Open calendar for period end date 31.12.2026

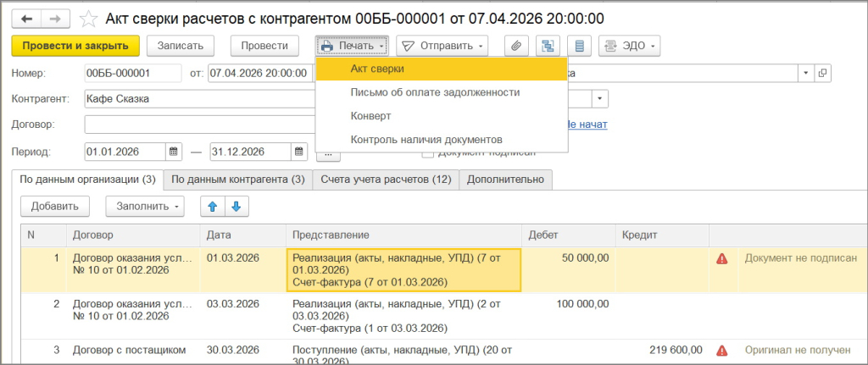(x=298, y=152)
